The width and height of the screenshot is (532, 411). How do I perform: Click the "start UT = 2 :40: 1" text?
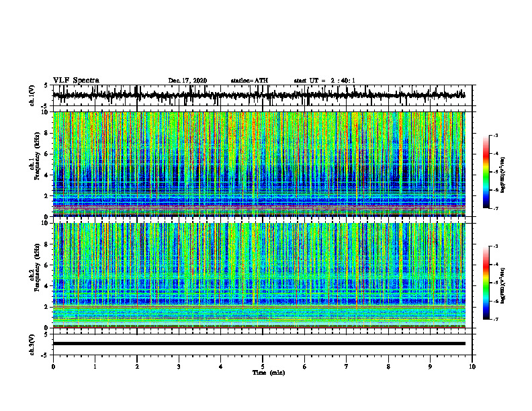click(324, 81)
